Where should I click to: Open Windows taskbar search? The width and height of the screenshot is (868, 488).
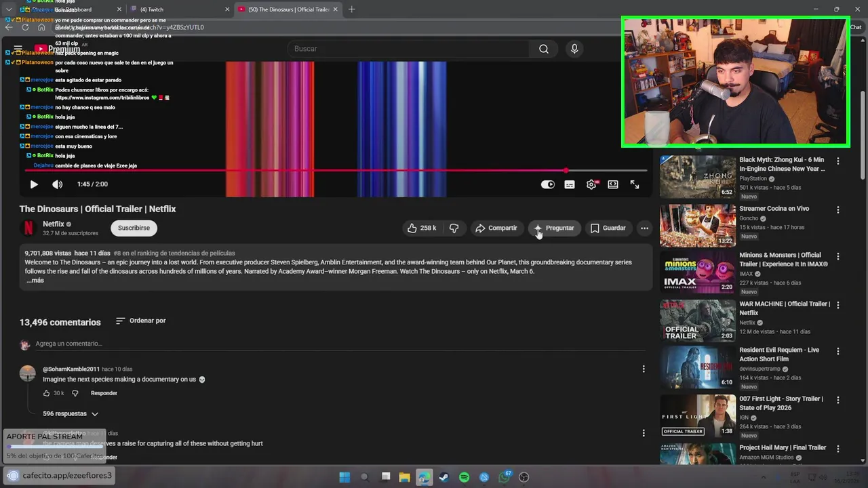pos(364,477)
